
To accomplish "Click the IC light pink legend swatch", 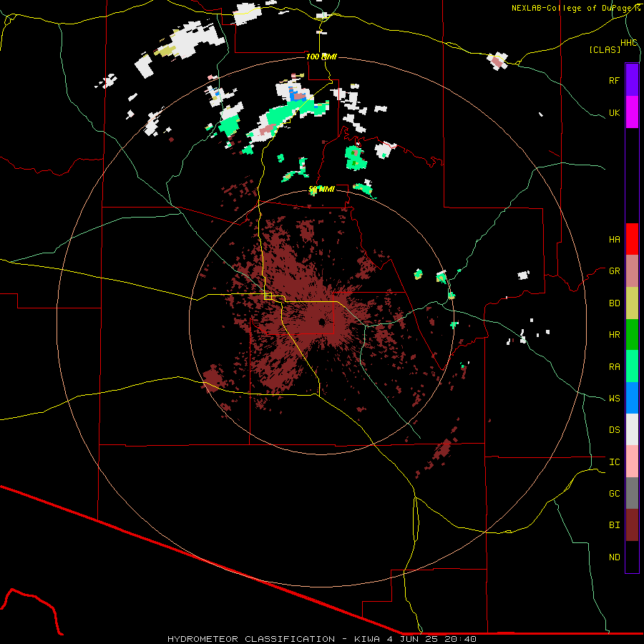I will click(632, 462).
